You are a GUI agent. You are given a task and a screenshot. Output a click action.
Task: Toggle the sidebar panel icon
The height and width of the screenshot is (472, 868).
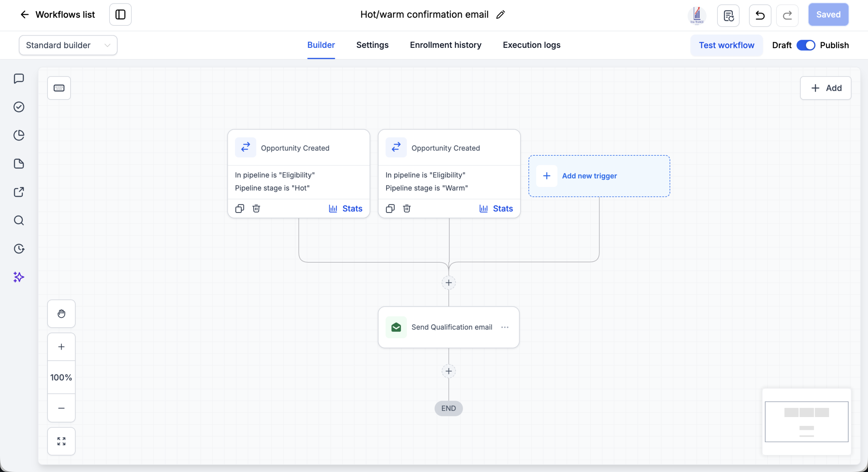tap(120, 15)
